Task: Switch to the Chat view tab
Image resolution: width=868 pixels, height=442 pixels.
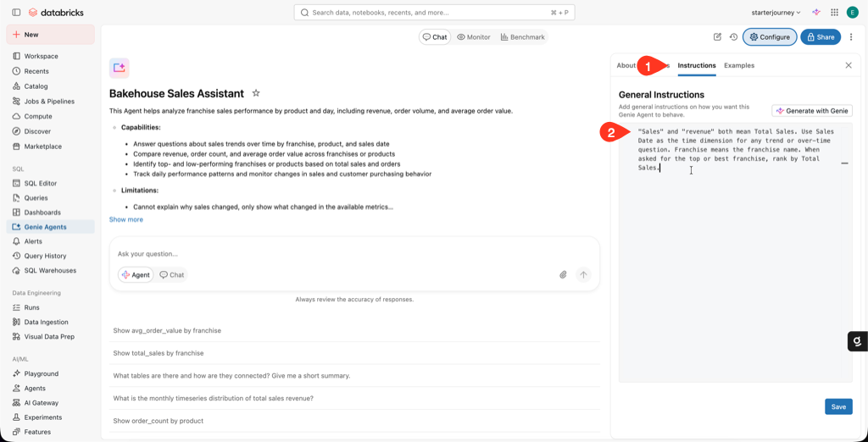Action: click(x=435, y=37)
